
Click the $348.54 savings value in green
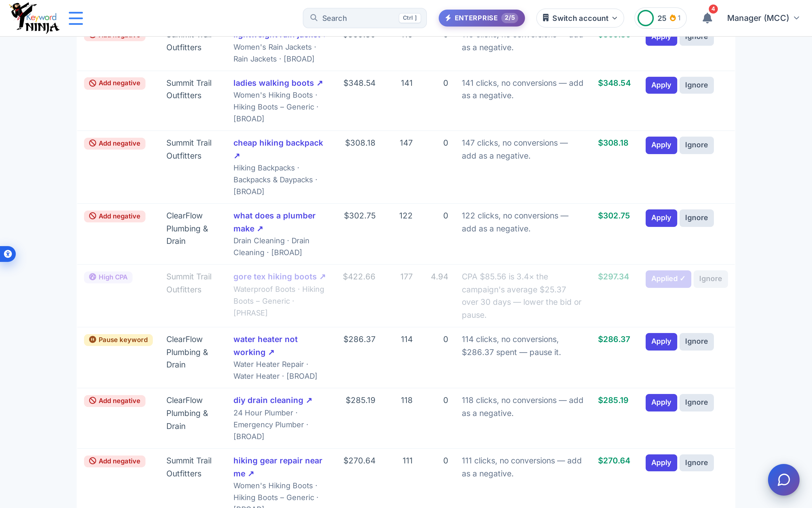[614, 83]
